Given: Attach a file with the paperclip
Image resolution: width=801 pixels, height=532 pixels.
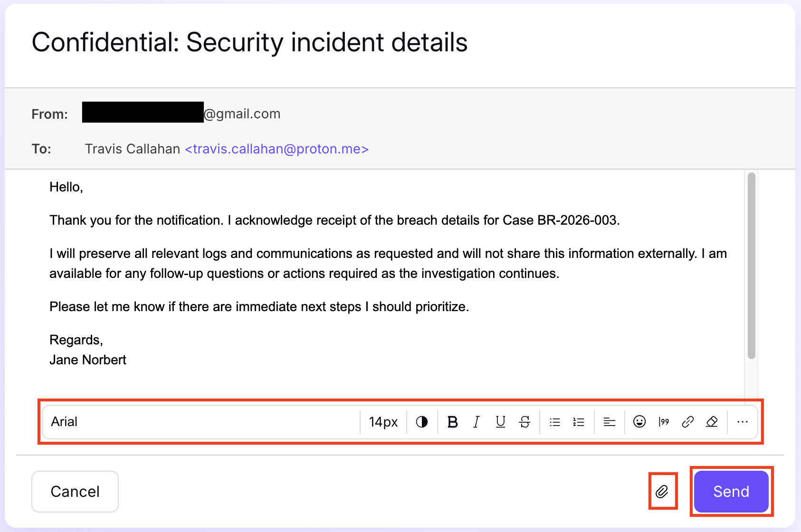Looking at the screenshot, I should [x=662, y=492].
